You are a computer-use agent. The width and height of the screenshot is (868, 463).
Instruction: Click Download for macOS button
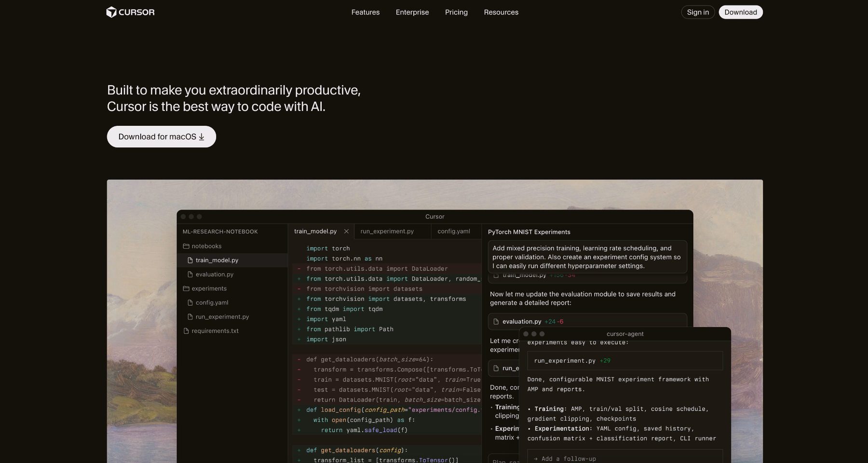click(162, 136)
